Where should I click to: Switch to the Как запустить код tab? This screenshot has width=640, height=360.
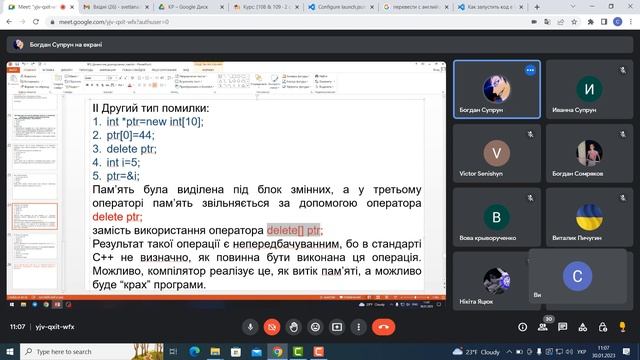491,7
